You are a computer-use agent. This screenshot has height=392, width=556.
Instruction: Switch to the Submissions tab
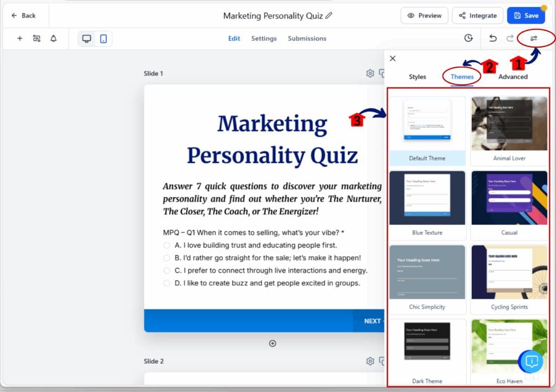[x=306, y=39]
